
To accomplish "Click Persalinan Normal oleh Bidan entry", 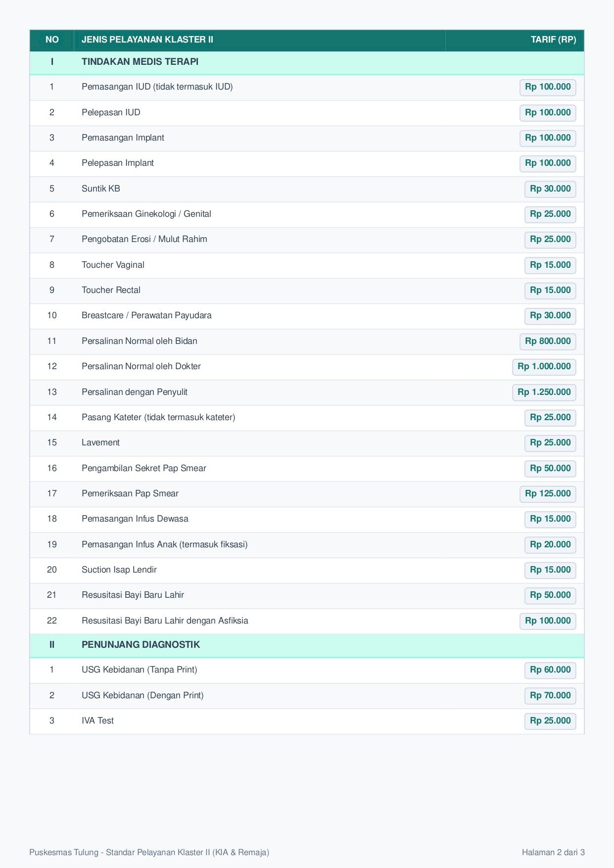I will (x=140, y=341).
